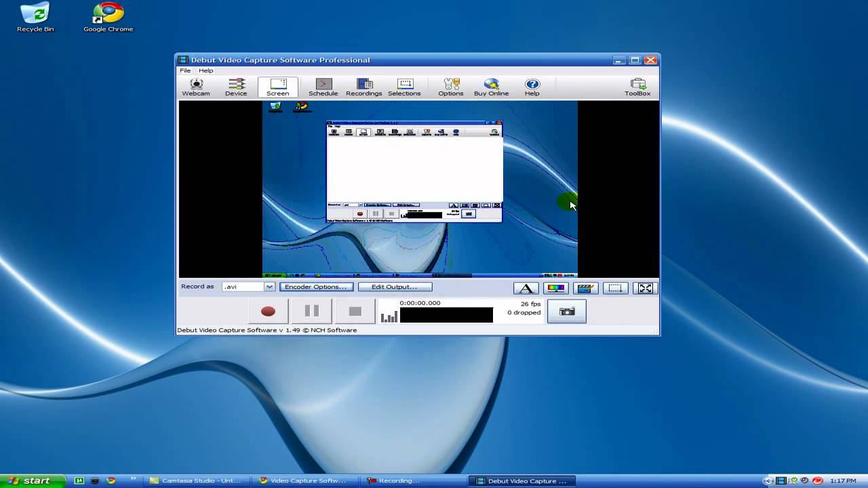This screenshot has width=868, height=488.
Task: Open the Help toolbar icon
Action: pyautogui.click(x=532, y=87)
